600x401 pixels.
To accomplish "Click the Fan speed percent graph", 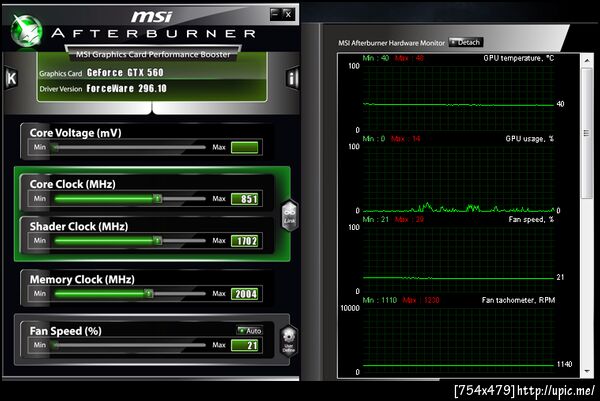I will pyautogui.click(x=458, y=259).
